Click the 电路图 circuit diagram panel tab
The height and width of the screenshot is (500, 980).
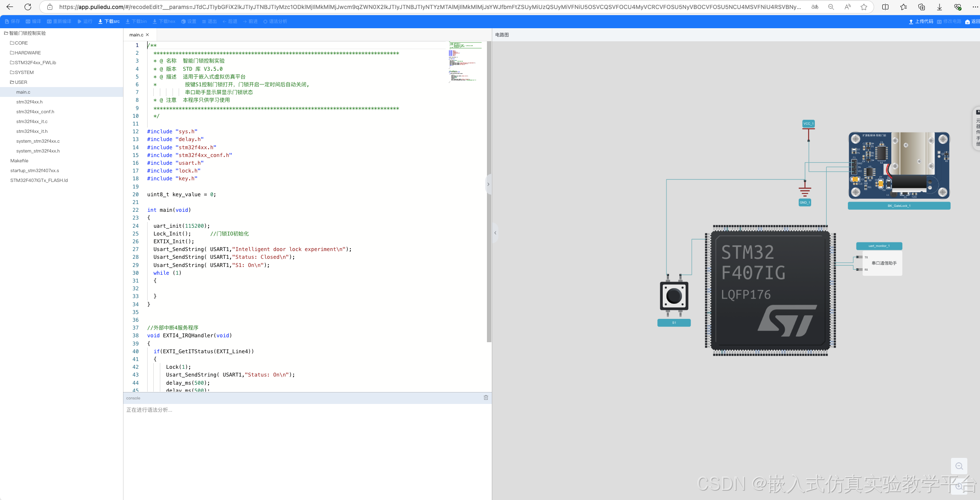(x=502, y=35)
